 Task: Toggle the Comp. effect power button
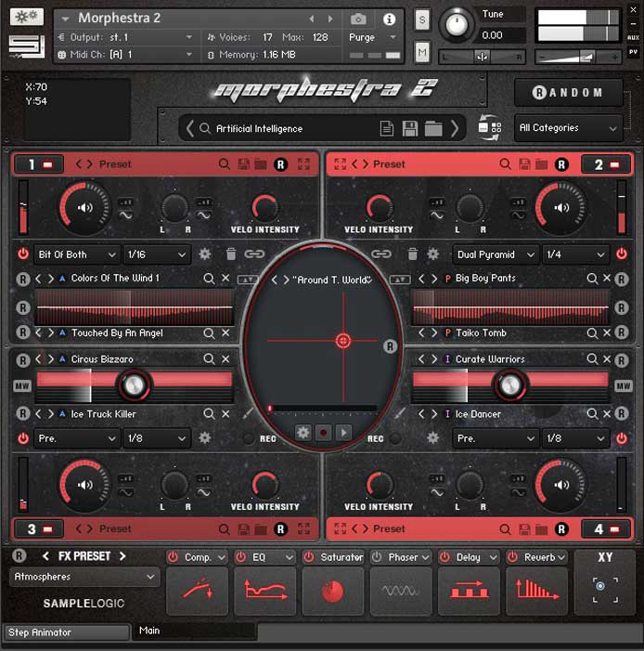coord(173,557)
